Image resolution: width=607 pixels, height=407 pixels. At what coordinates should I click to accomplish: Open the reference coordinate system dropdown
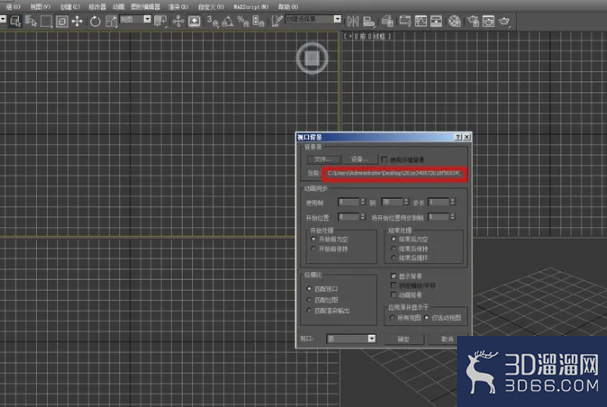click(x=135, y=19)
